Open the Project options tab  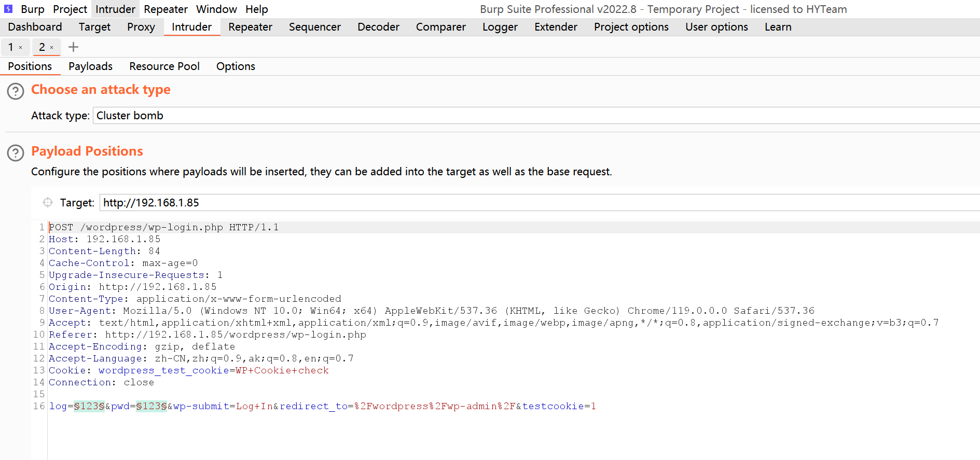[x=631, y=27]
